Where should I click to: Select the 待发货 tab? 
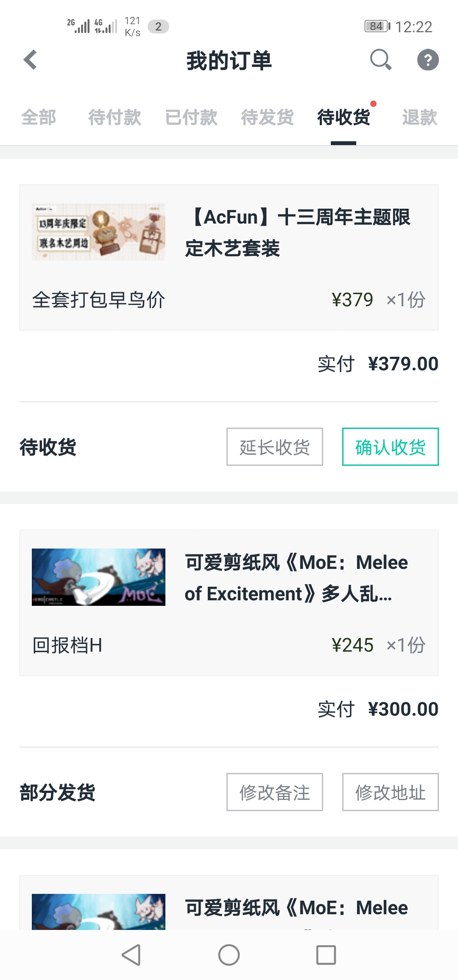(267, 118)
